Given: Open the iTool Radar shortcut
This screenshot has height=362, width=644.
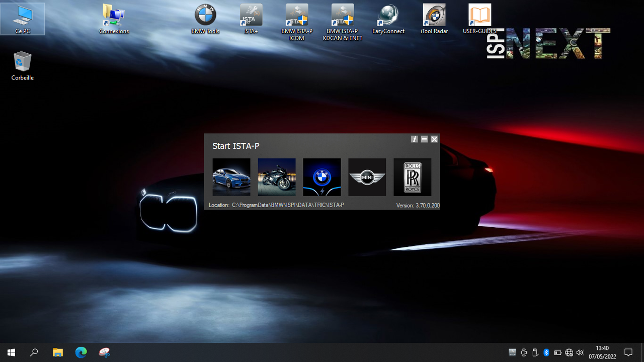Looking at the screenshot, I should (434, 19).
